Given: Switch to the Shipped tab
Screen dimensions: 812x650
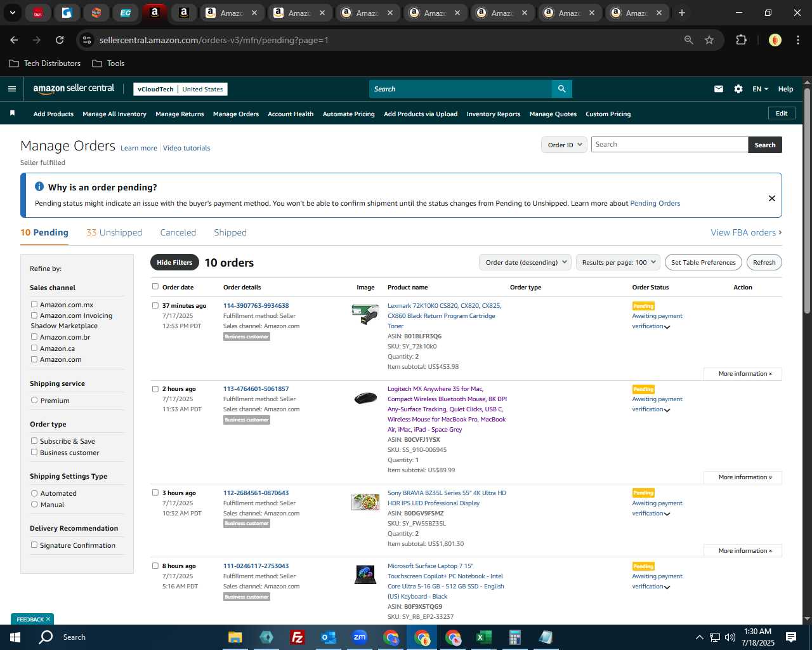Looking at the screenshot, I should [x=230, y=232].
